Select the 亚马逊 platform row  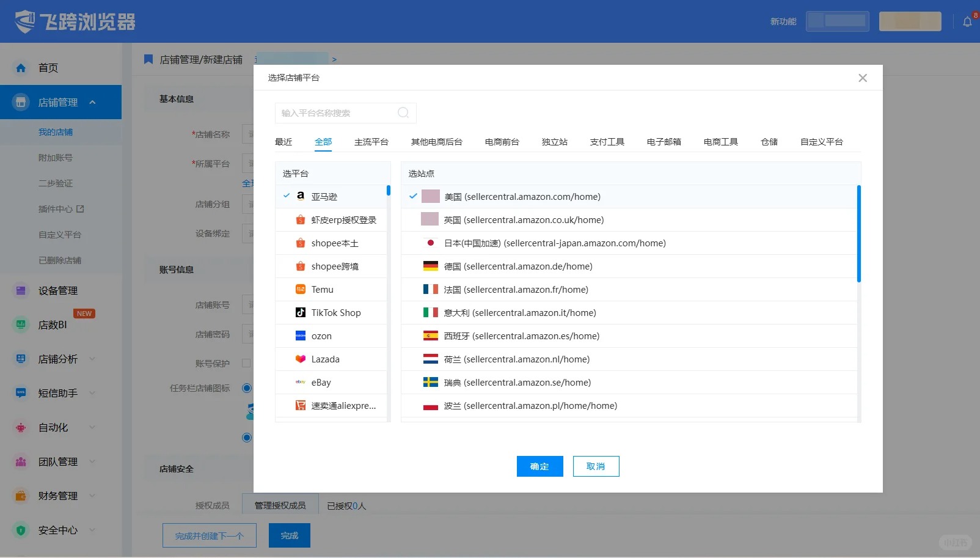coord(331,196)
